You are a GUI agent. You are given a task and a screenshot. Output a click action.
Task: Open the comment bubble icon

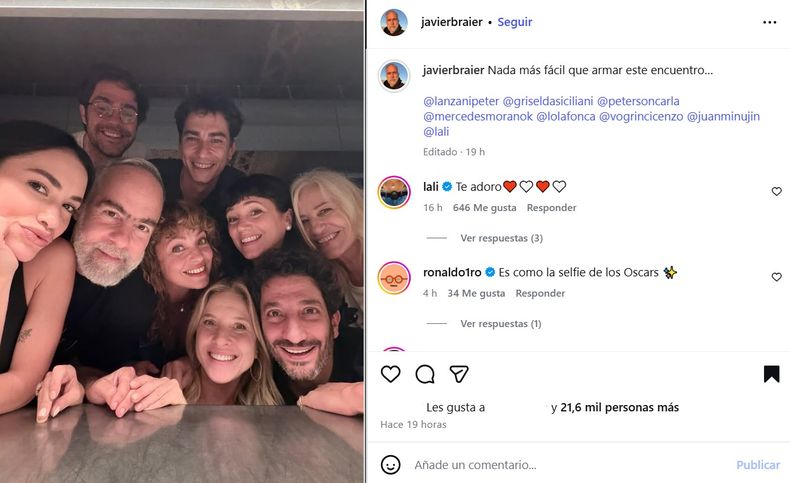tap(425, 374)
